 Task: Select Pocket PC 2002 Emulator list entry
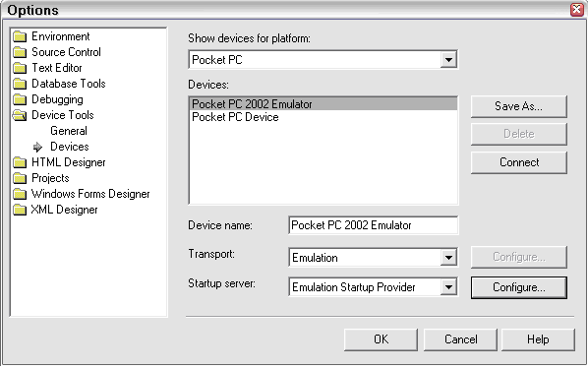[323, 104]
